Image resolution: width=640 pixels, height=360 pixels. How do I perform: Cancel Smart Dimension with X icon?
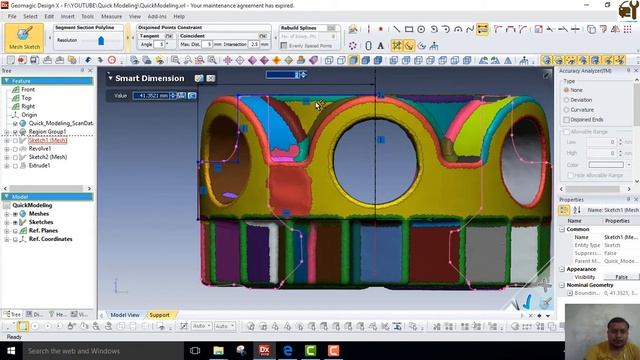coord(211,78)
